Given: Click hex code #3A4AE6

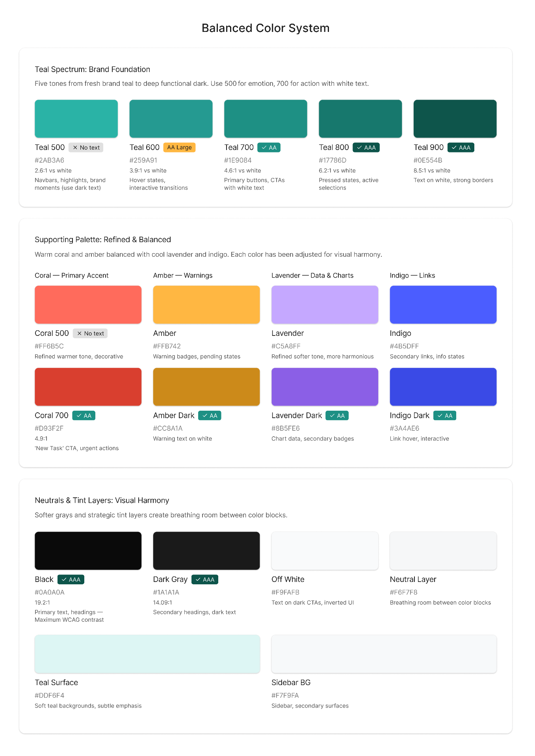Looking at the screenshot, I should [405, 428].
